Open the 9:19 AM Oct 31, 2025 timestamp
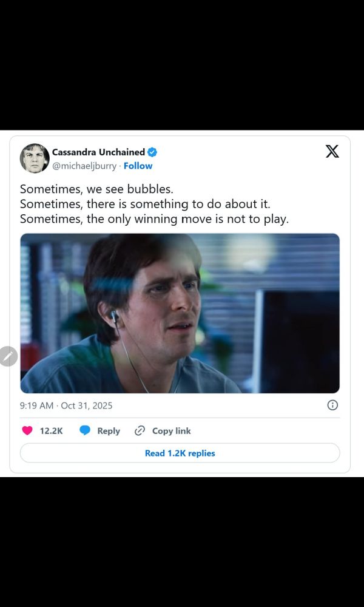This screenshot has width=364, height=607. (x=66, y=405)
